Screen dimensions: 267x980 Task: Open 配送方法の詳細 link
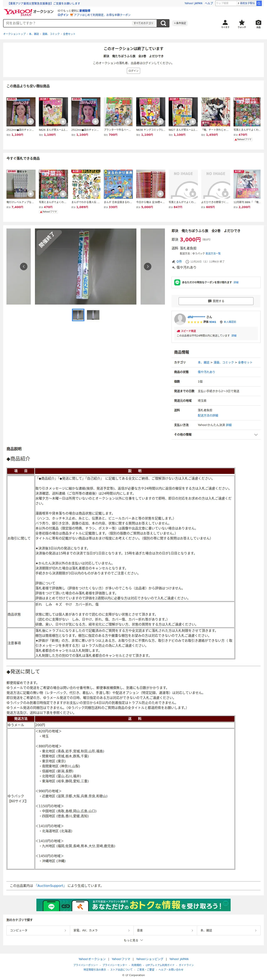[208, 415]
